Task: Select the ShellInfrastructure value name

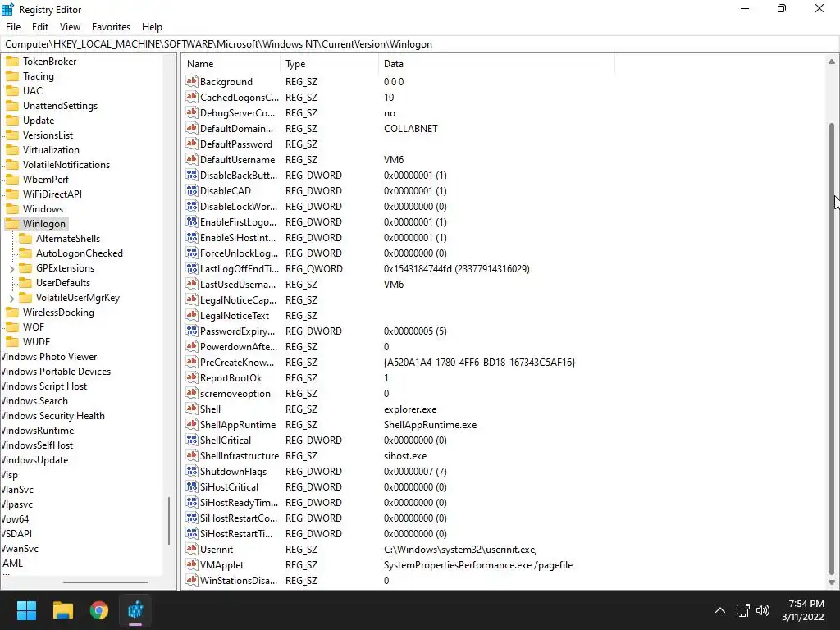Action: coord(240,456)
